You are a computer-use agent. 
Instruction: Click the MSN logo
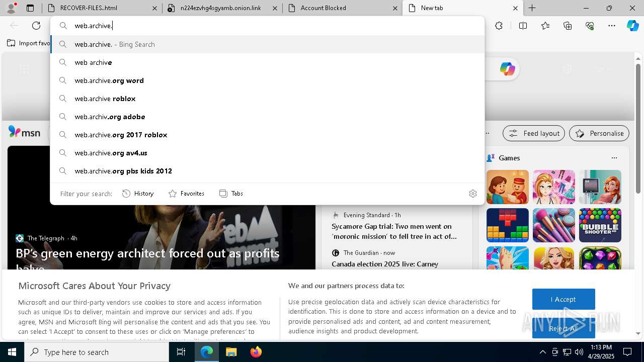(x=24, y=132)
